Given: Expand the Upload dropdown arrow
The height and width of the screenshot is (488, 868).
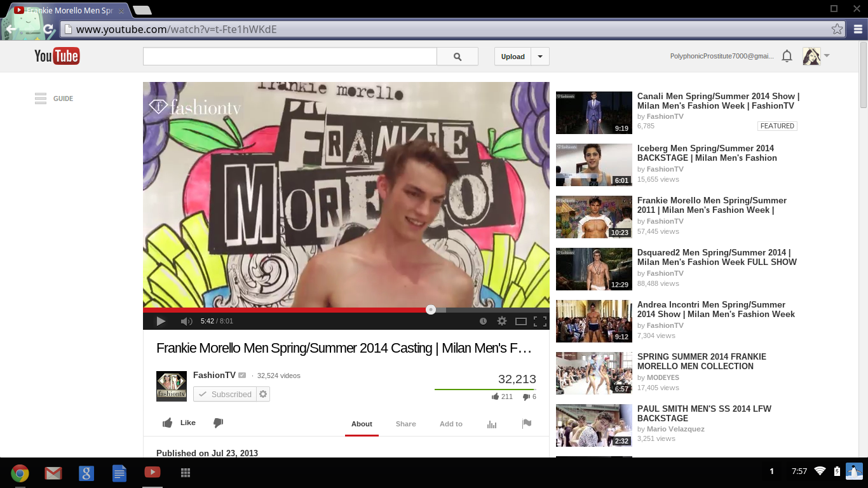Looking at the screenshot, I should [x=540, y=57].
